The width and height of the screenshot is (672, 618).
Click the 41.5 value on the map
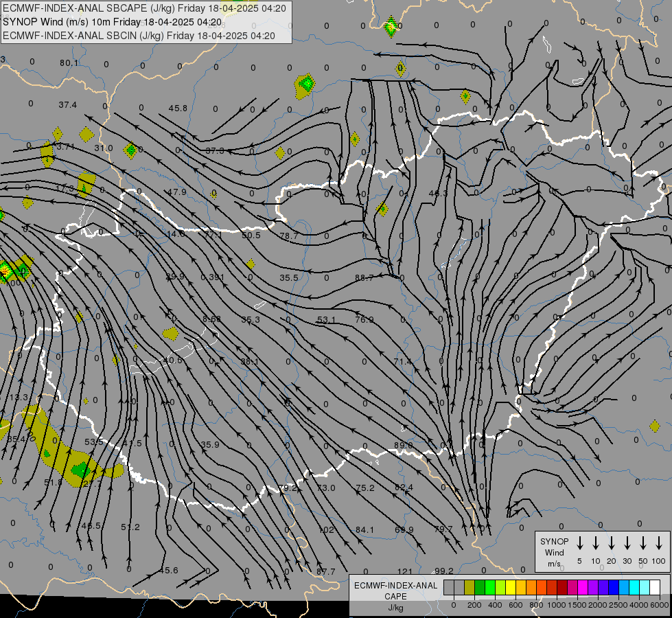[x=132, y=444]
